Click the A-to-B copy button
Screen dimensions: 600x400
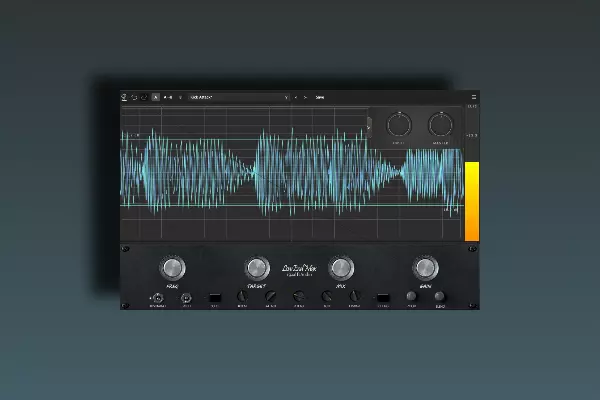[x=168, y=97]
